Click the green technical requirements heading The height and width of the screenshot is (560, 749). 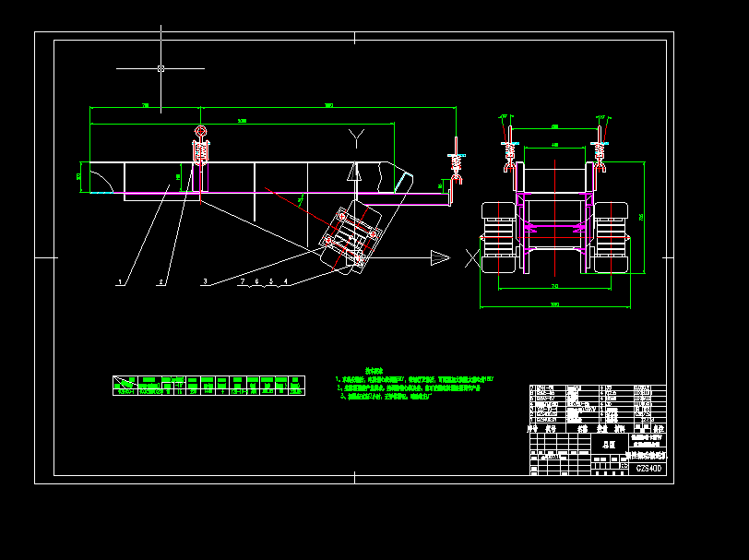(x=374, y=370)
